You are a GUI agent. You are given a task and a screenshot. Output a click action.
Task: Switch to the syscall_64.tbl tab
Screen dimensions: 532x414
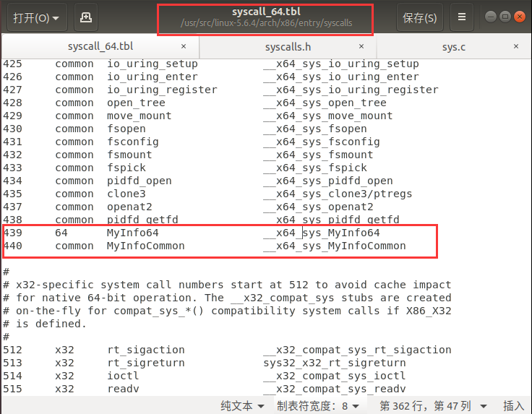point(100,46)
